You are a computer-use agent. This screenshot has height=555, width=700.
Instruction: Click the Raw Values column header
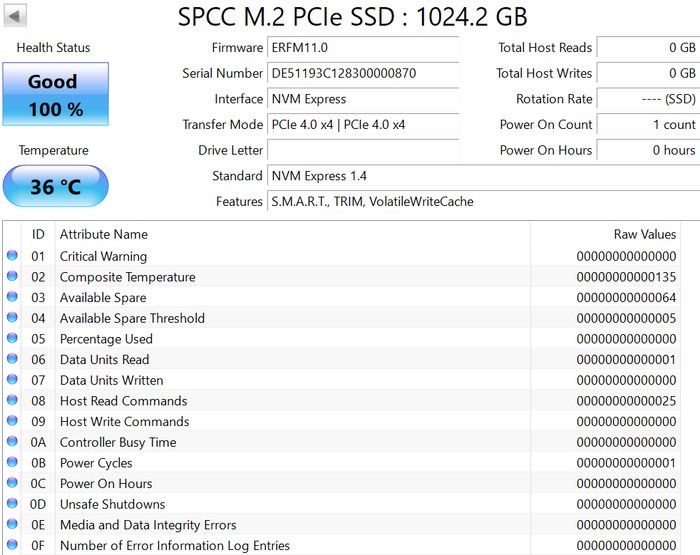[644, 234]
